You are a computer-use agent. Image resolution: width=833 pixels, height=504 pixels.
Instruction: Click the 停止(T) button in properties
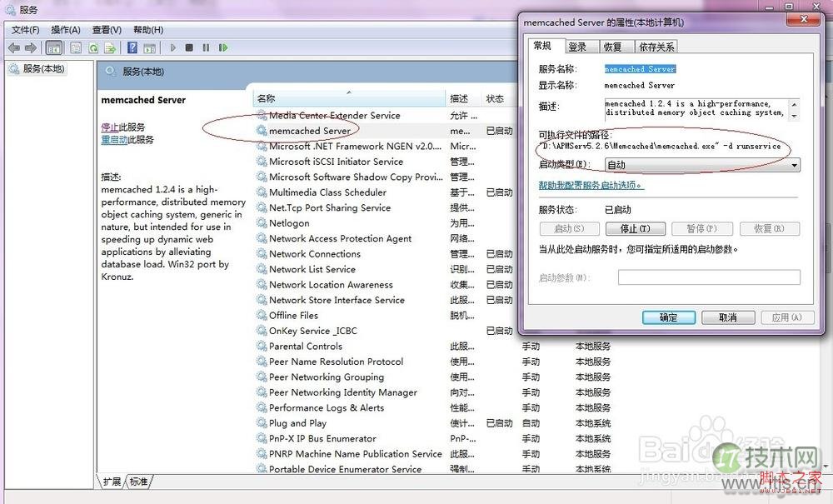point(635,228)
